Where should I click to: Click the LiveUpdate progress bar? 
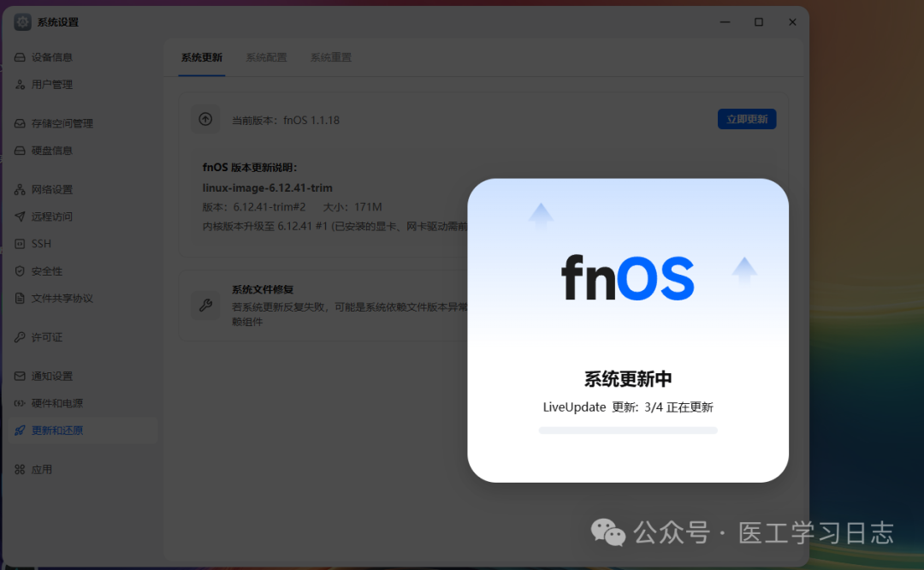627,430
